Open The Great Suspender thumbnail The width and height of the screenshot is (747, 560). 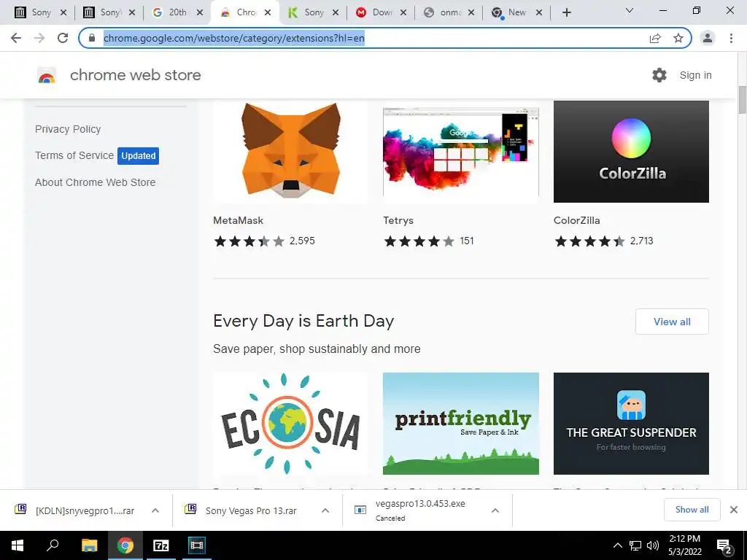coord(631,424)
